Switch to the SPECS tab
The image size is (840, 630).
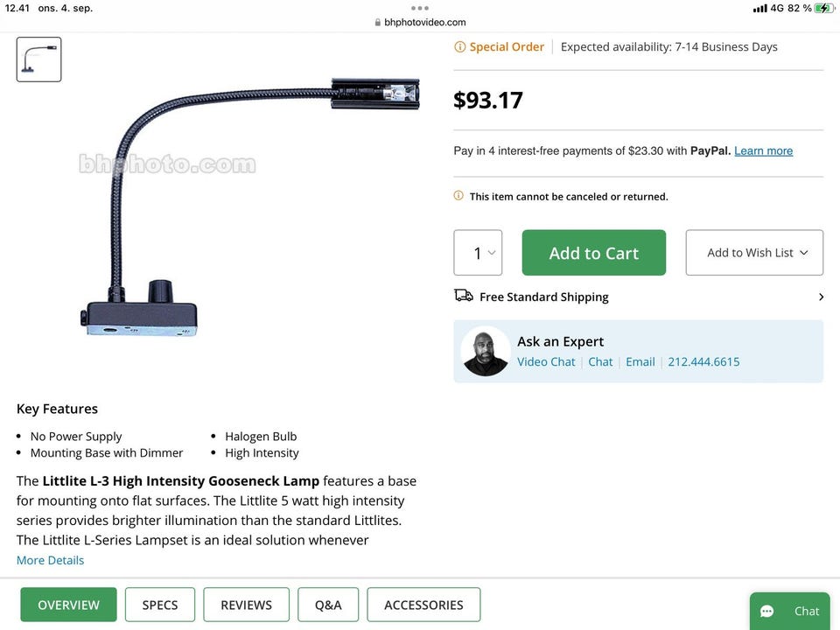tap(160, 605)
